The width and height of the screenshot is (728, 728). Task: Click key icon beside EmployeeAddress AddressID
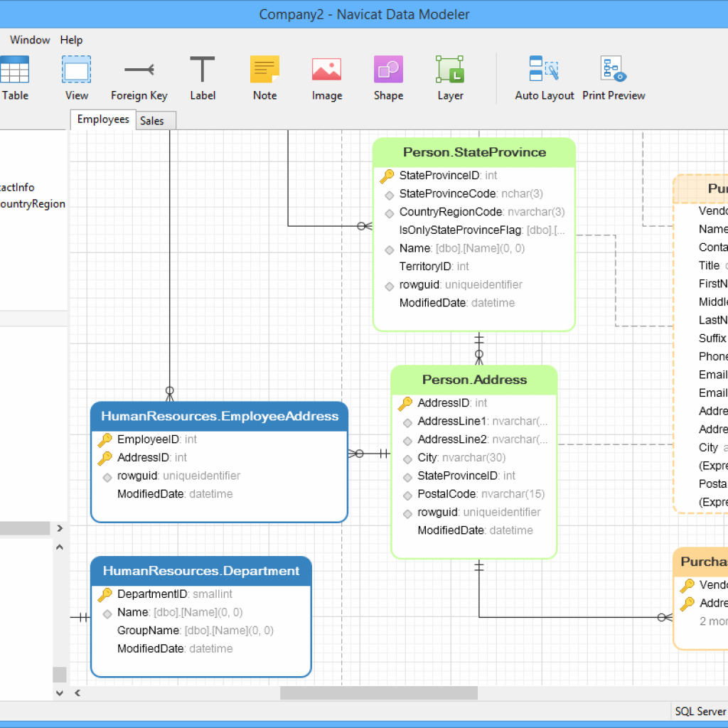[x=105, y=458]
